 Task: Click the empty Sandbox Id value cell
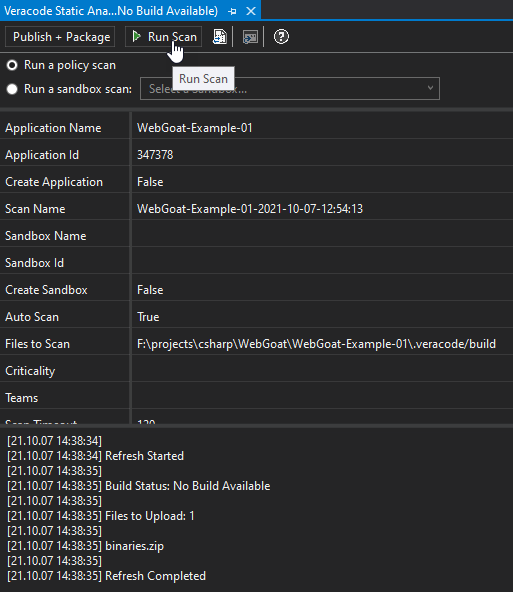pos(322,263)
